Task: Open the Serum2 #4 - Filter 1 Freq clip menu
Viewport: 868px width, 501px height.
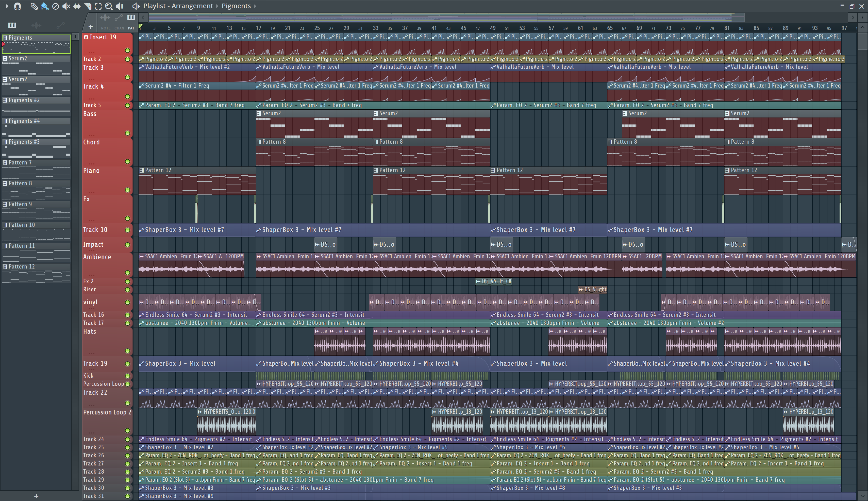Action: [141, 86]
